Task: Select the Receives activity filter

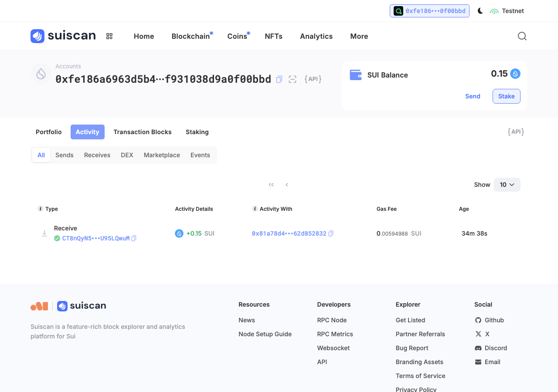Action: [x=97, y=155]
